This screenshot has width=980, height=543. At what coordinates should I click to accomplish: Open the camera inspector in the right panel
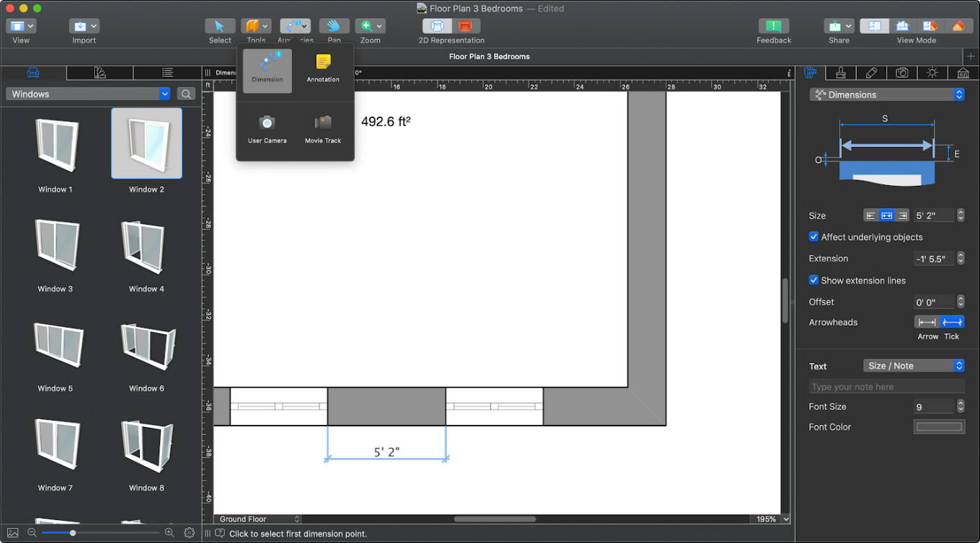click(x=901, y=73)
